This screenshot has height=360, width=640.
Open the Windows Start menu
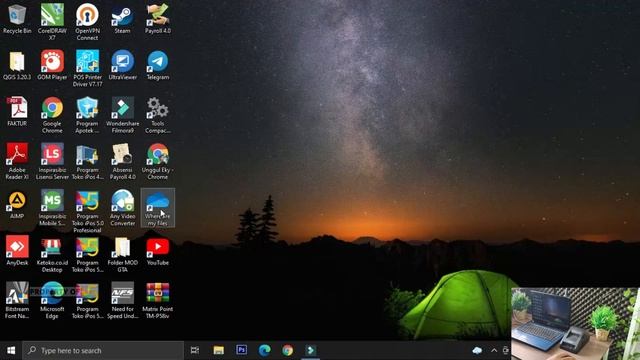pyautogui.click(x=11, y=350)
